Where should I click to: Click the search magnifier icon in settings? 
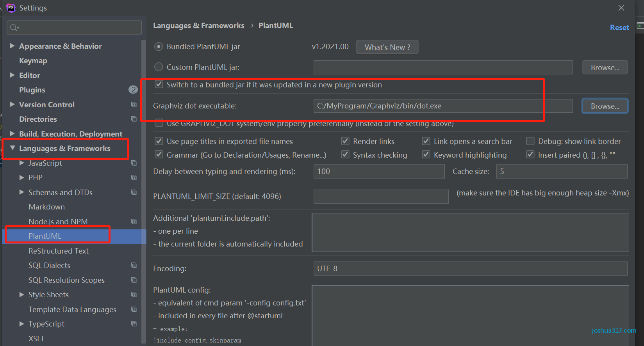14,28
